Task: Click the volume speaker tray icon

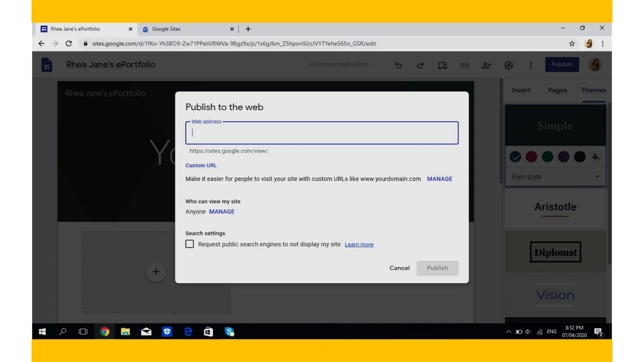Action: coord(528,332)
